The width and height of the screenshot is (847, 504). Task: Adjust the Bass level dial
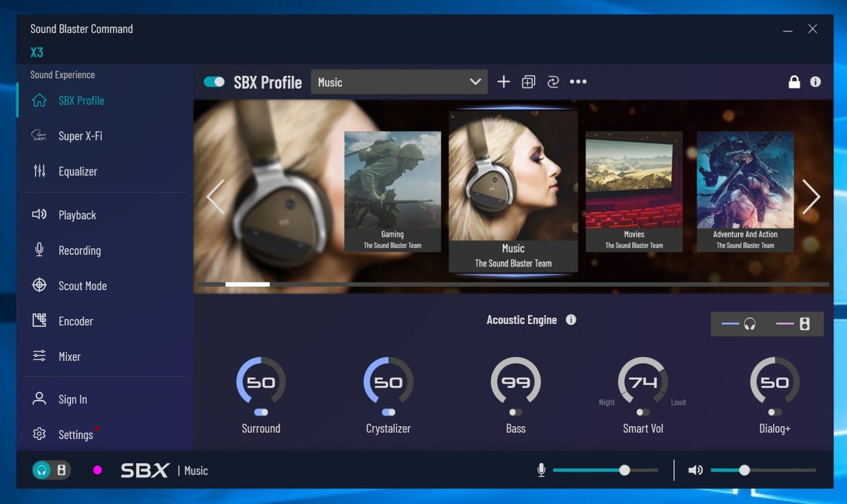coord(516,382)
